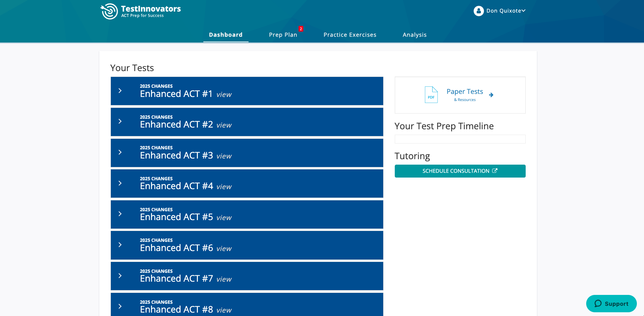Go to the Analysis tab

click(x=414, y=35)
